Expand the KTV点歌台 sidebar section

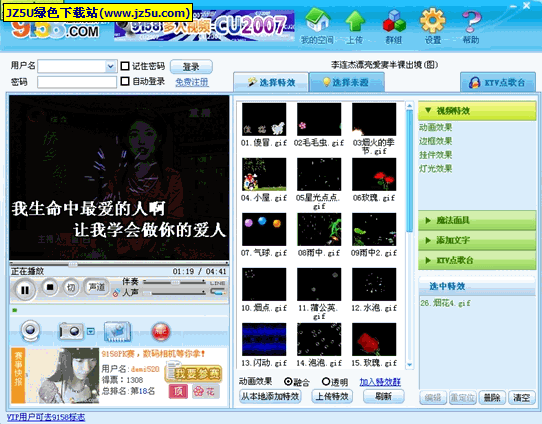coord(477,260)
